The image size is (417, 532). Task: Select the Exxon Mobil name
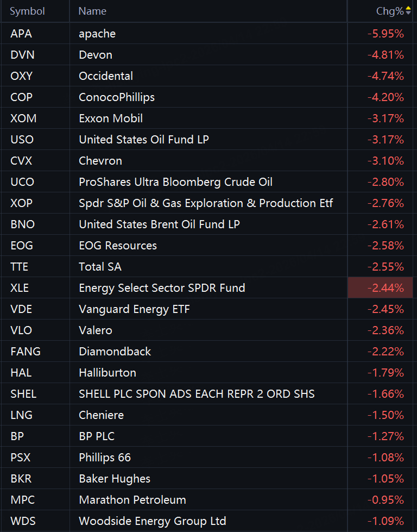[x=111, y=118]
